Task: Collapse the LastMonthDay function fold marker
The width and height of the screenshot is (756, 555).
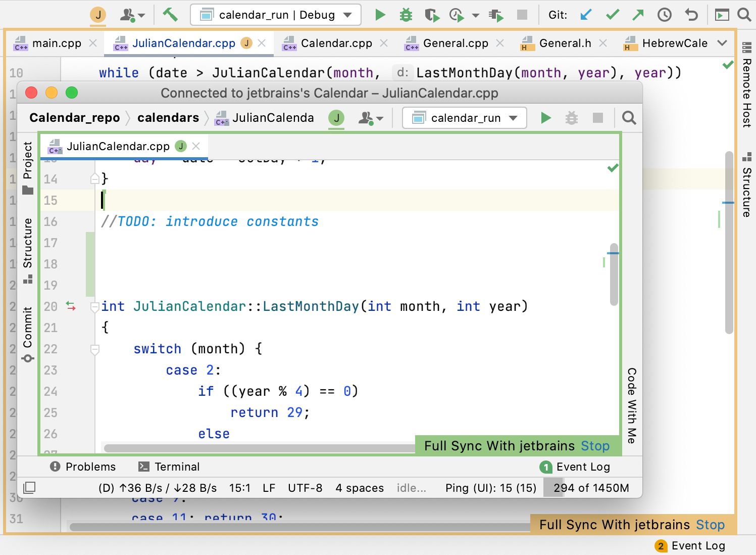Action: coord(94,307)
